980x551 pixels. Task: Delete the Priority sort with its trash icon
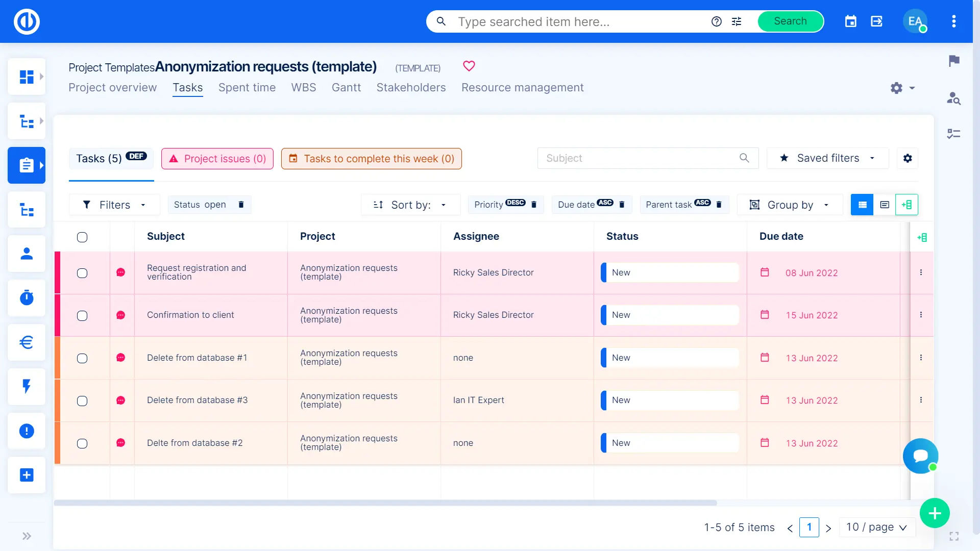pyautogui.click(x=534, y=205)
